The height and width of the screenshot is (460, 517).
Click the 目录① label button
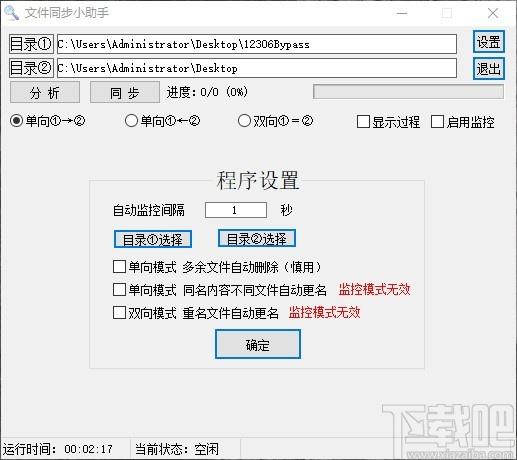pyautogui.click(x=31, y=44)
